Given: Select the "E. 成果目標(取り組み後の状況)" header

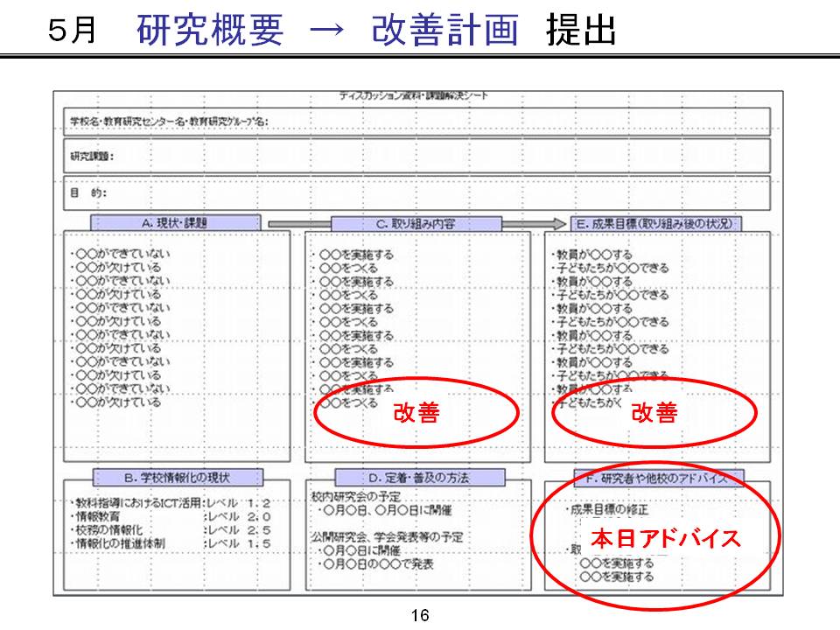Looking at the screenshot, I should point(655,224).
